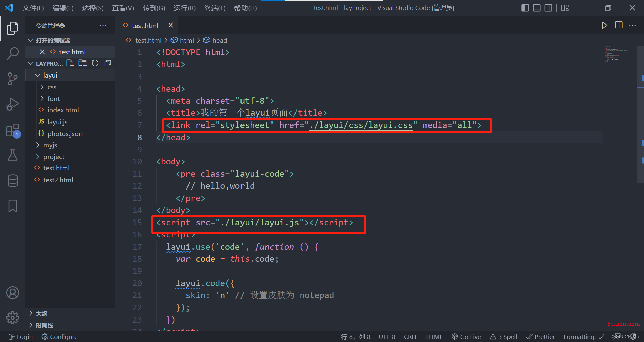
Task: Expand the font folder
Action: (70, 99)
